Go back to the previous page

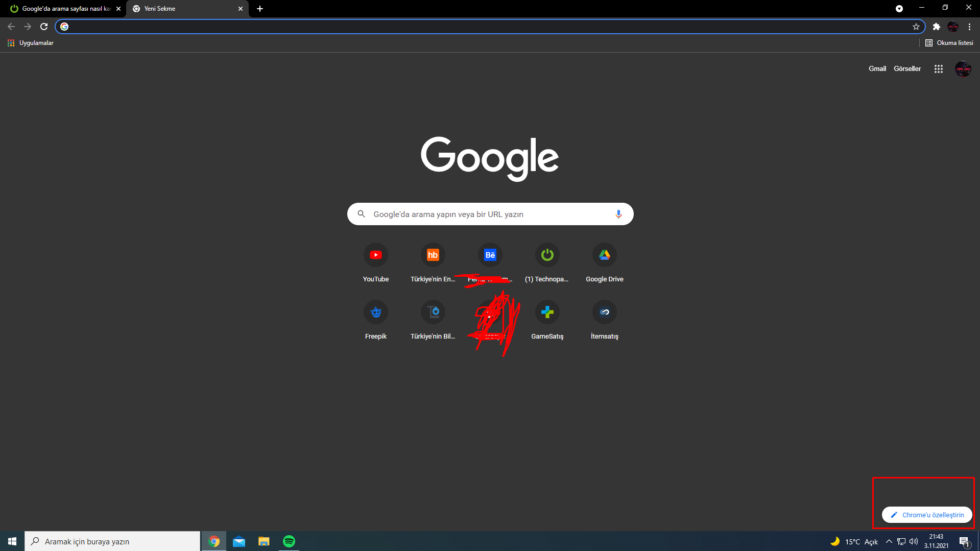pos(11,27)
